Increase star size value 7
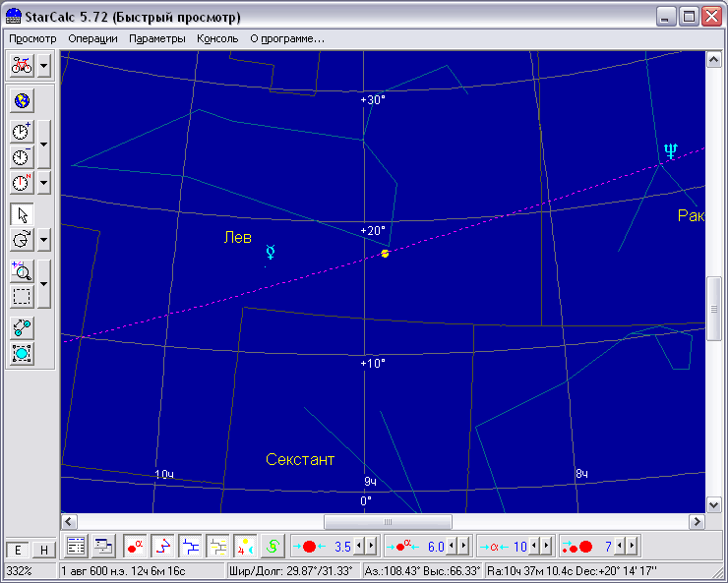Screen dimensions: 728x583 (x=632, y=547)
